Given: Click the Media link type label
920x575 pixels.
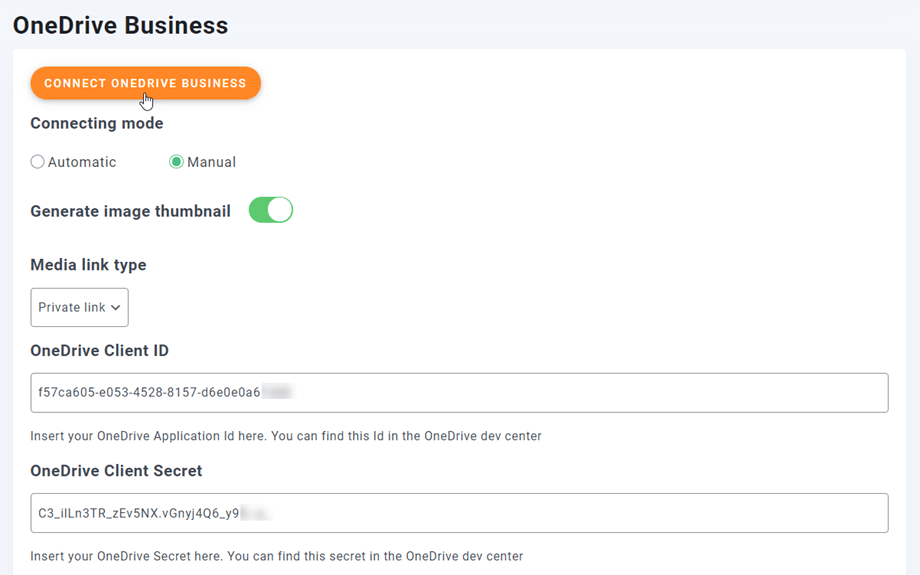Looking at the screenshot, I should (88, 265).
